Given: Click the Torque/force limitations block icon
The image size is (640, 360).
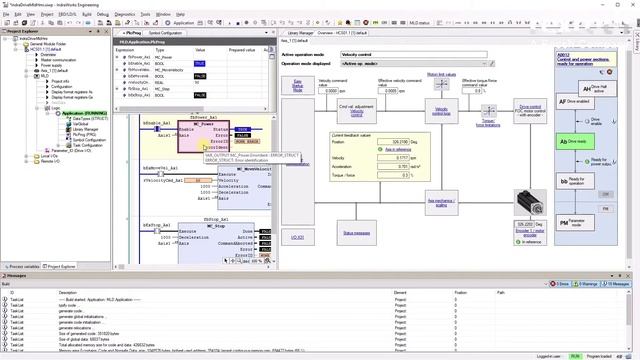Looking at the screenshot, I should (x=489, y=111).
